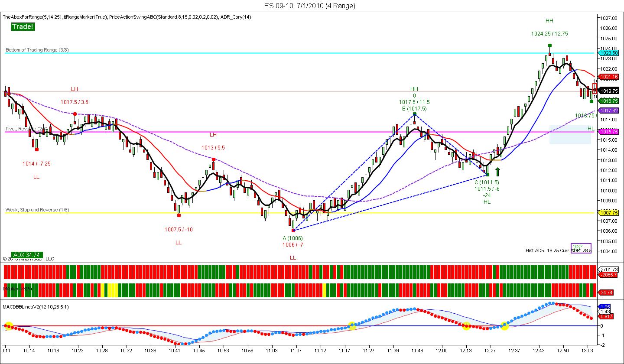Click the HH label above 1024.25 / 12.75
This screenshot has height=364, width=624.
tap(549, 20)
